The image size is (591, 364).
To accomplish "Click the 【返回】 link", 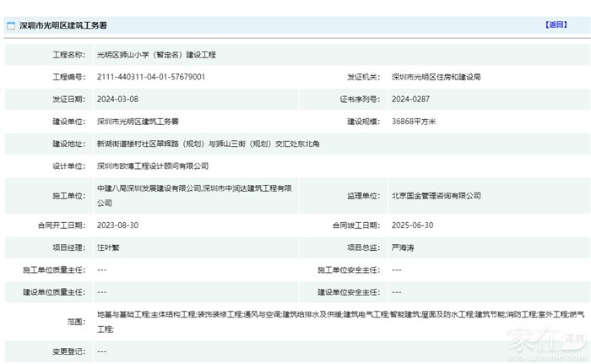I will [x=556, y=24].
